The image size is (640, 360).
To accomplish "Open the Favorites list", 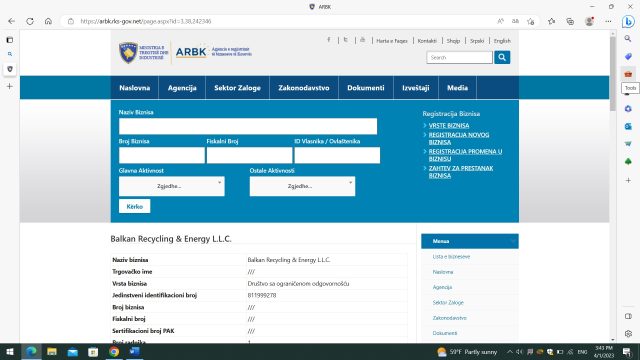I will click(x=551, y=21).
